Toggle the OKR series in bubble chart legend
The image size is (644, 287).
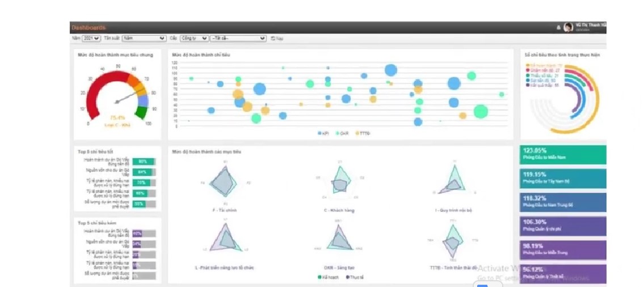click(x=341, y=133)
